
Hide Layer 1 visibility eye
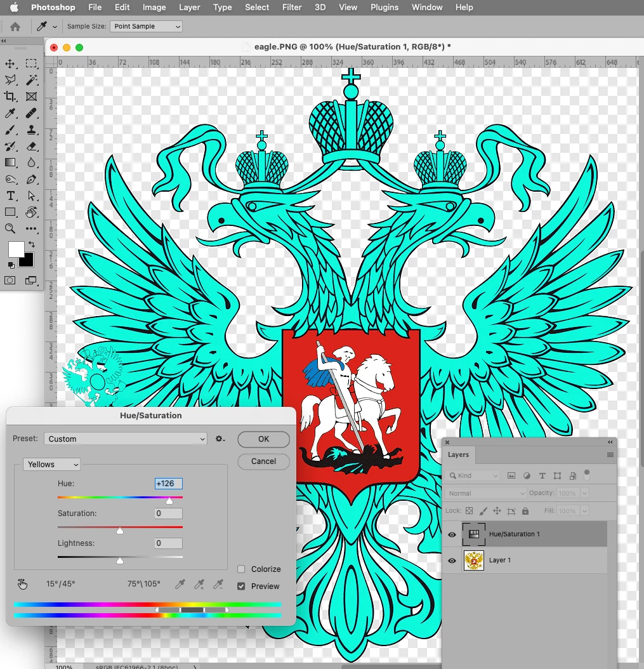[x=452, y=560]
